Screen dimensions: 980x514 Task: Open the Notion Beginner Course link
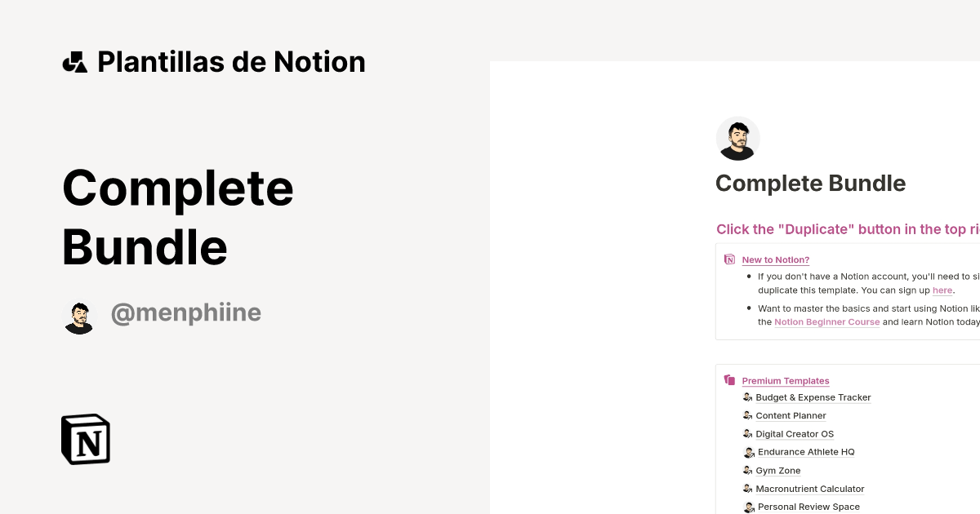pyautogui.click(x=826, y=321)
